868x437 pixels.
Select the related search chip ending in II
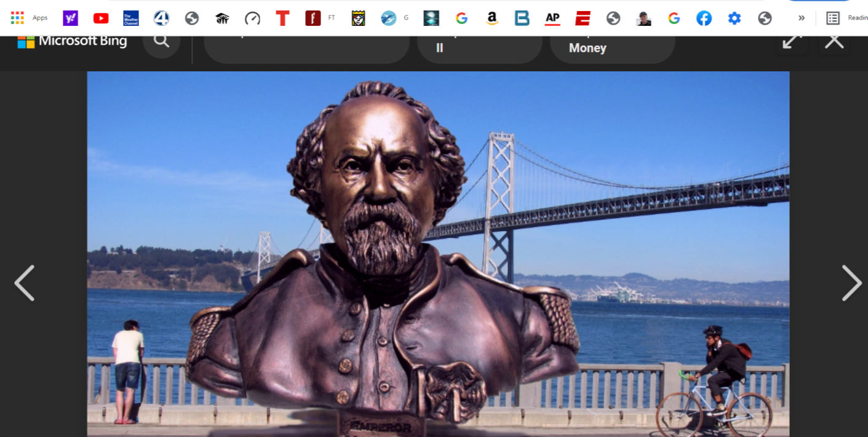(x=479, y=48)
